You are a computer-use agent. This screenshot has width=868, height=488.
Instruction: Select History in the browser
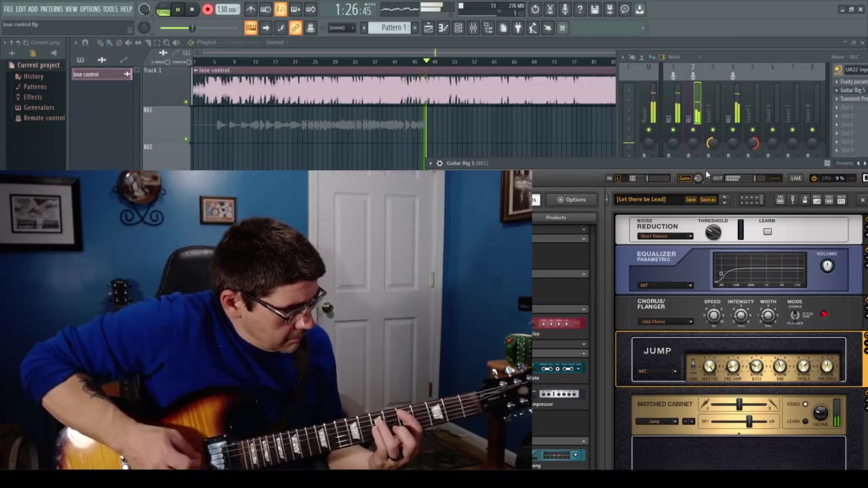tap(33, 77)
